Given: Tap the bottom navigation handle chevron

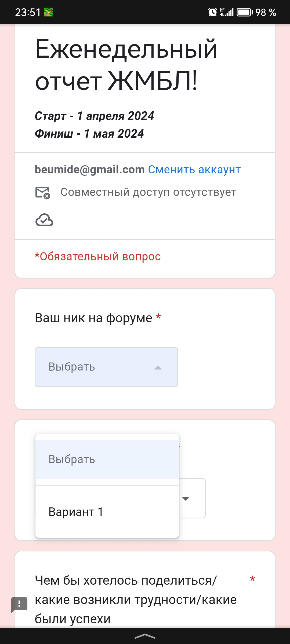Looking at the screenshot, I should click(145, 636).
